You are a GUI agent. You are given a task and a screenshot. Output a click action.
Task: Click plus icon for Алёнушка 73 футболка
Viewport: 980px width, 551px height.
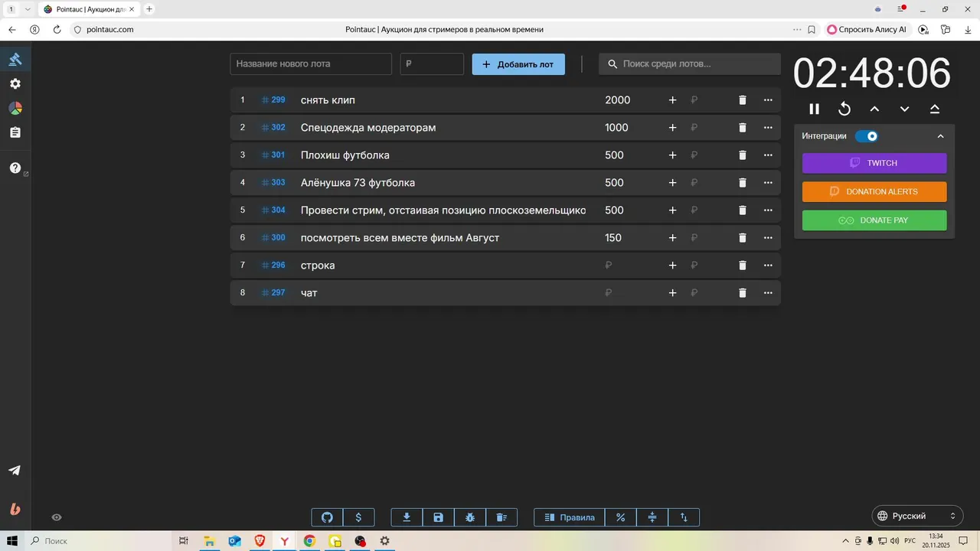pos(672,183)
